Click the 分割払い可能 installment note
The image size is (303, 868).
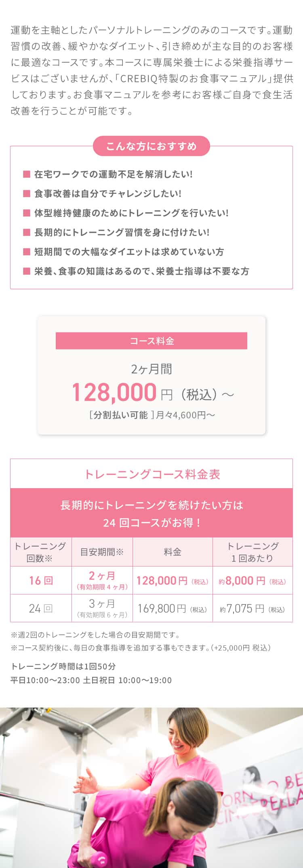tap(151, 415)
